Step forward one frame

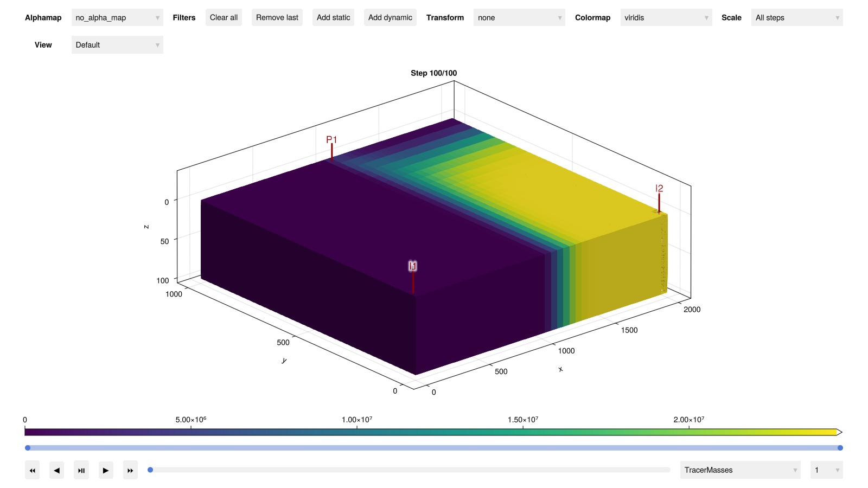[x=106, y=470]
